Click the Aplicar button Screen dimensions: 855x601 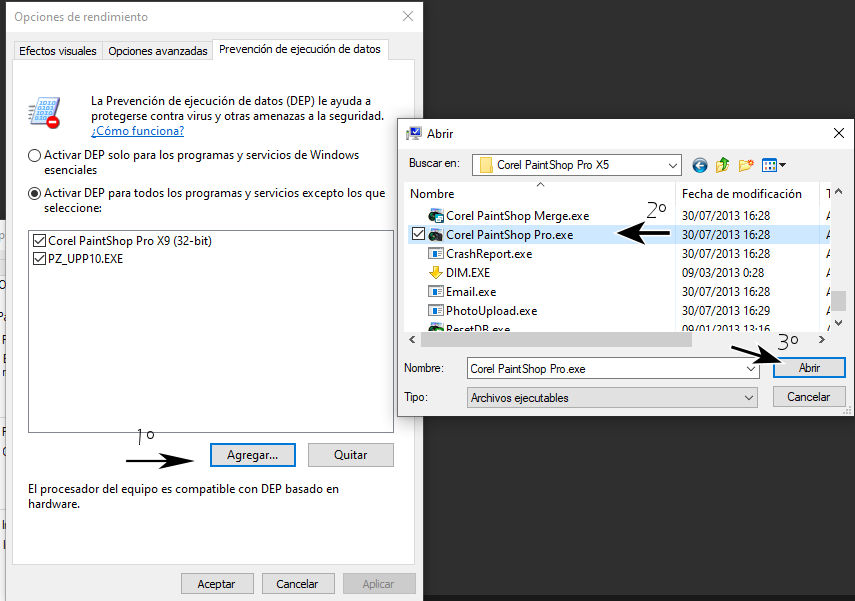click(x=378, y=584)
